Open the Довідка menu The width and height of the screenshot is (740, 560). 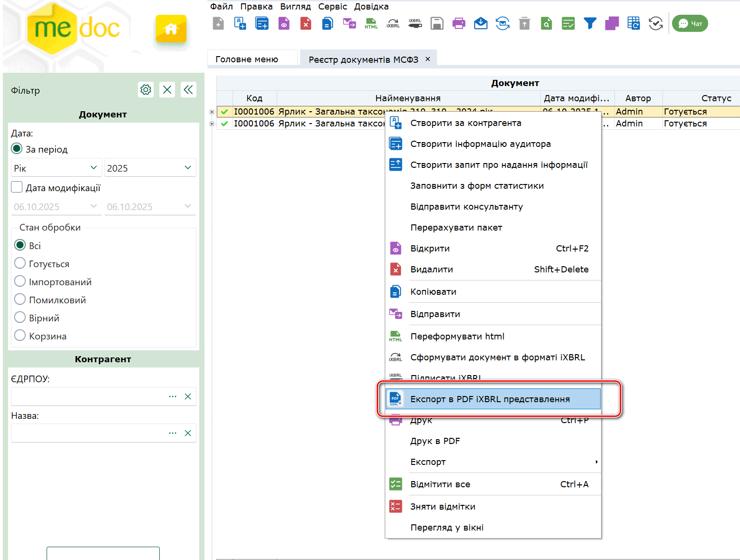tap(371, 7)
